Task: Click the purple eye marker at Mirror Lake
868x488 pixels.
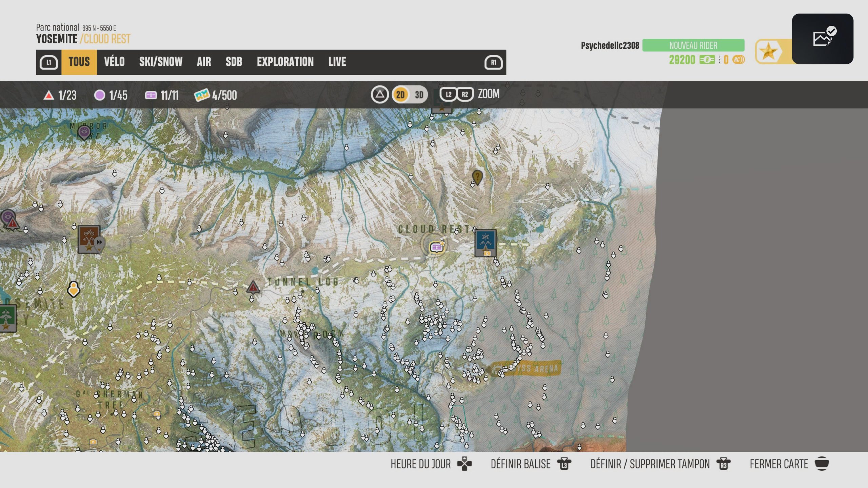Action: pyautogui.click(x=84, y=131)
